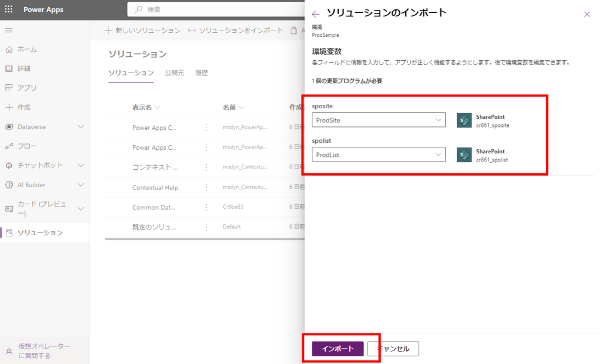Click the キャンセル button

(393, 349)
